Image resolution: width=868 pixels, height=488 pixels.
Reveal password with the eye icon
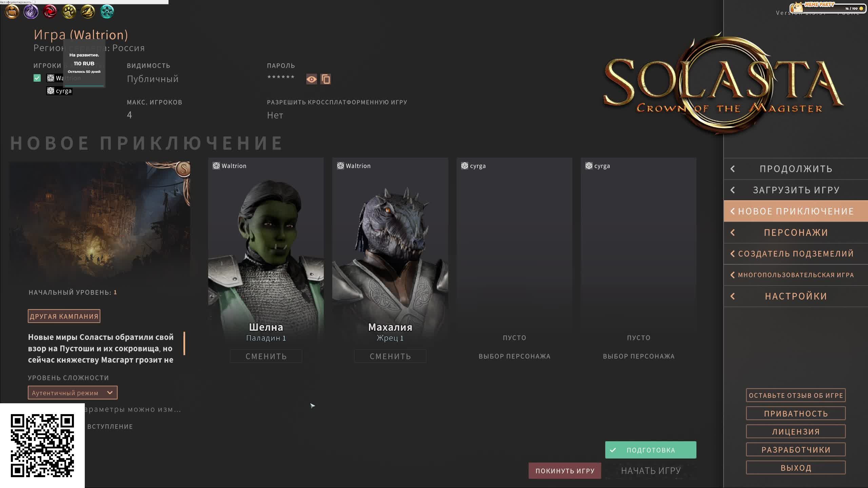click(311, 79)
